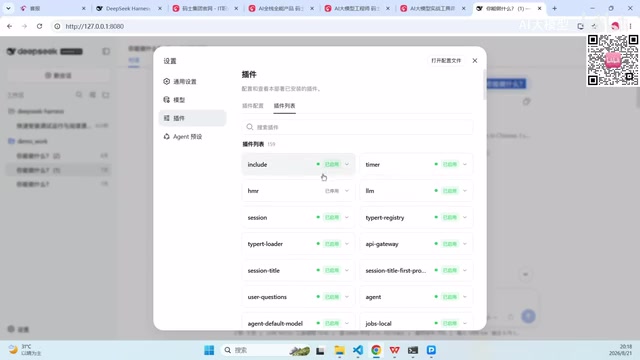Click the 打开配置文件 button

point(446,60)
